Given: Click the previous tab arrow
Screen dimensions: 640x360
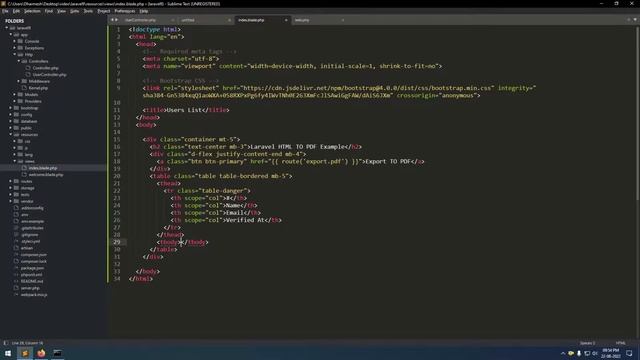Looking at the screenshot, I should click(112, 20).
